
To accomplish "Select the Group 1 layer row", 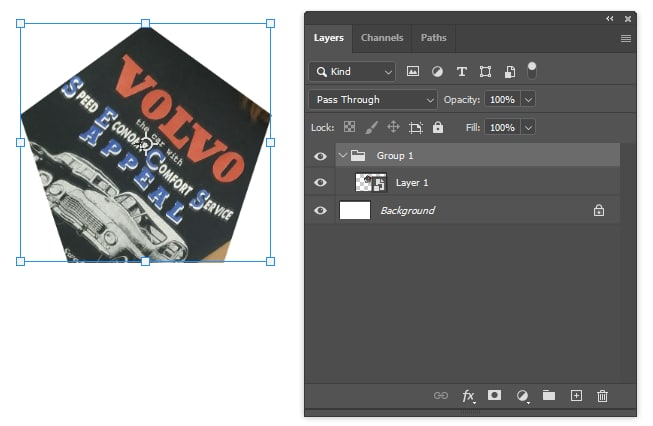I will 478,156.
